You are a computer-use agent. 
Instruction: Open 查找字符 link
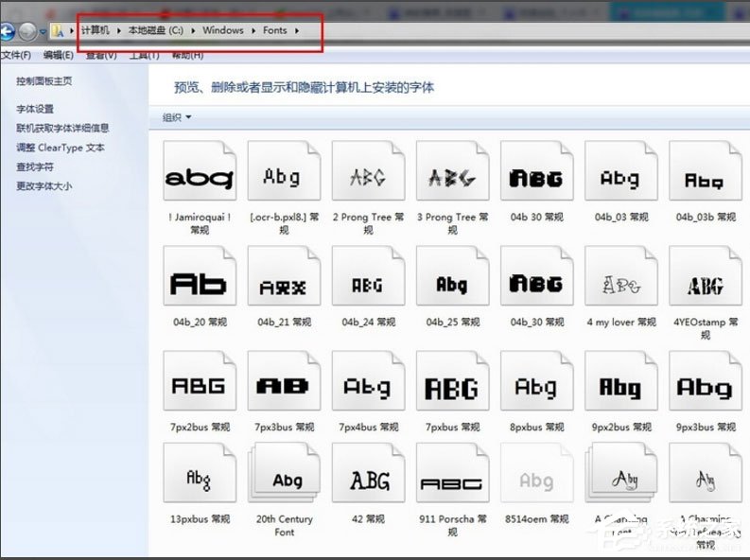click(35, 166)
